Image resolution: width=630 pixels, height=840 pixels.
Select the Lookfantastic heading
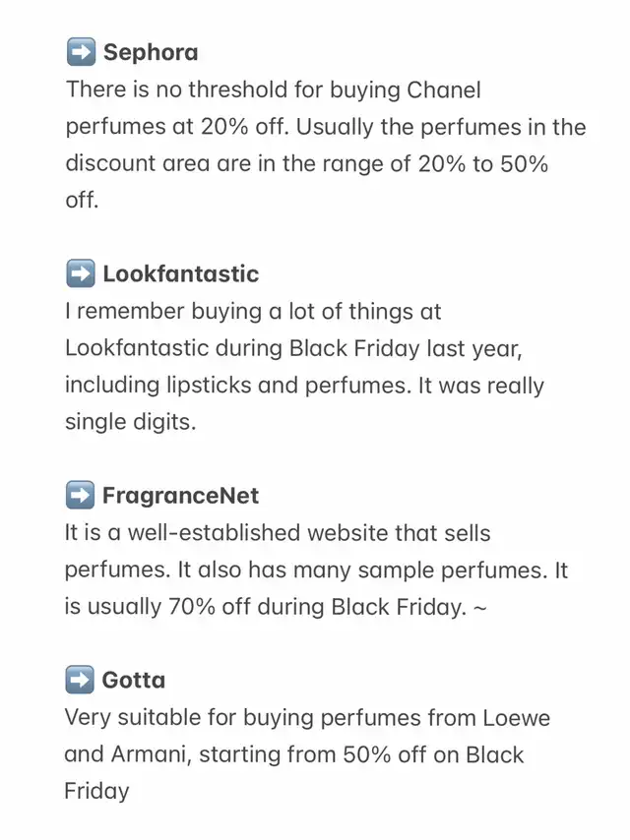pyautogui.click(x=181, y=273)
